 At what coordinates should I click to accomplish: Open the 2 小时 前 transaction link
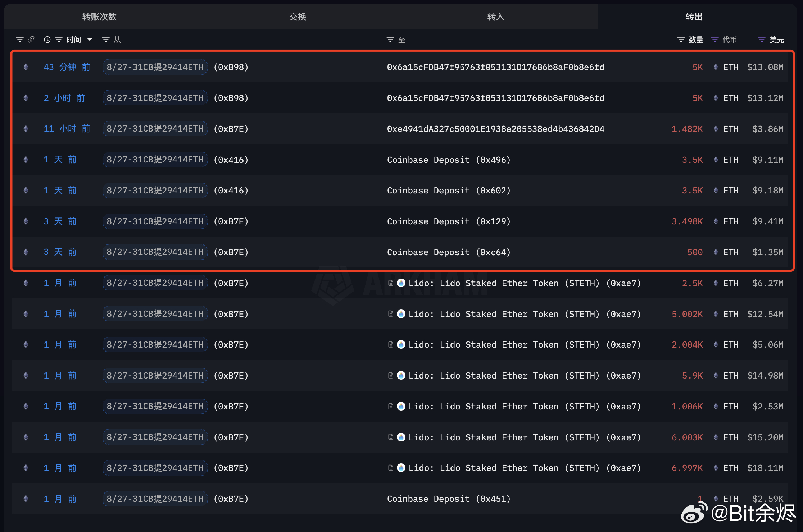[x=64, y=98]
